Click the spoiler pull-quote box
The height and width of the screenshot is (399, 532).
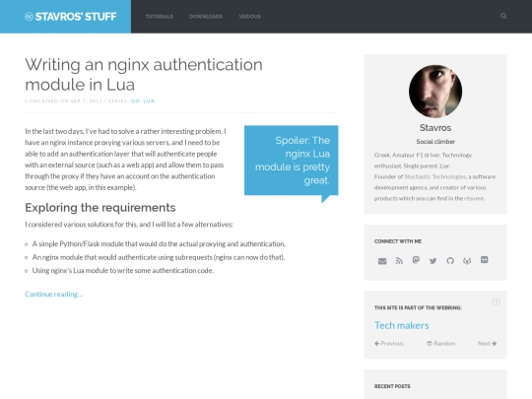pos(291,161)
